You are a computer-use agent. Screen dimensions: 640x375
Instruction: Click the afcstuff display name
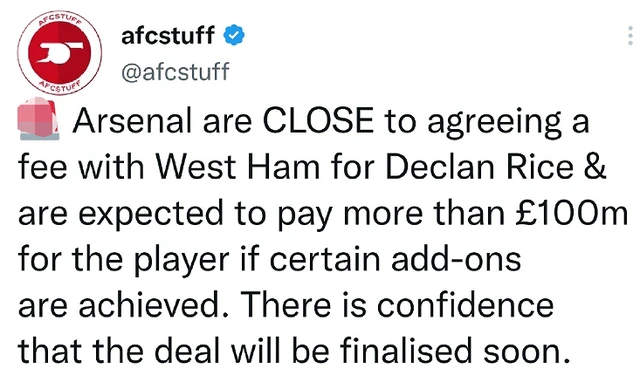coord(168,35)
